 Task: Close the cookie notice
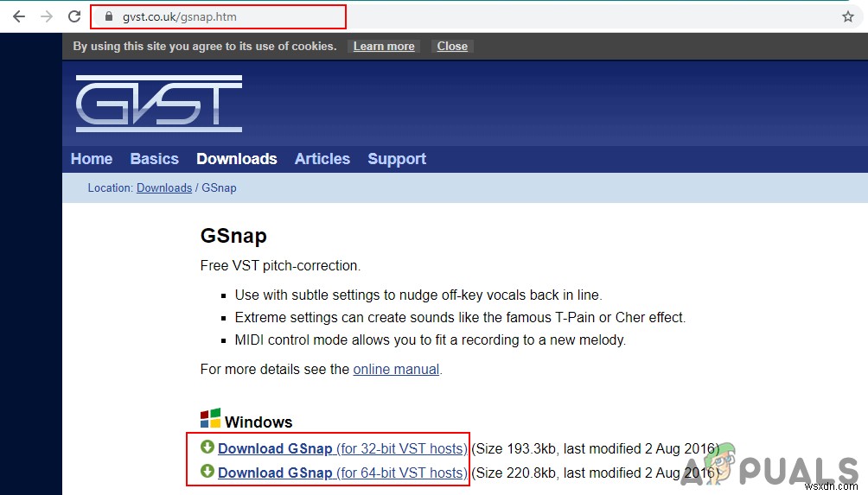point(452,47)
